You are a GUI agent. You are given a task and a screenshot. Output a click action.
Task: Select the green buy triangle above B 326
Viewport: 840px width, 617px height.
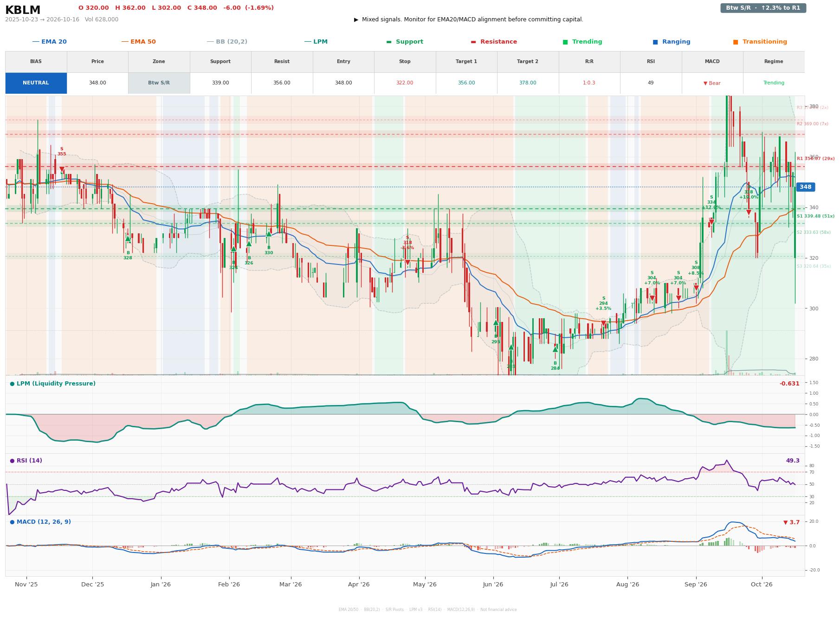coord(249,244)
